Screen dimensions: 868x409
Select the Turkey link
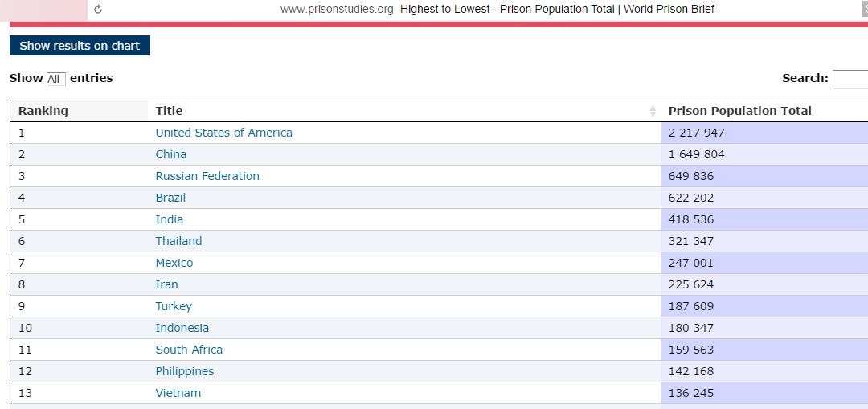pyautogui.click(x=174, y=306)
